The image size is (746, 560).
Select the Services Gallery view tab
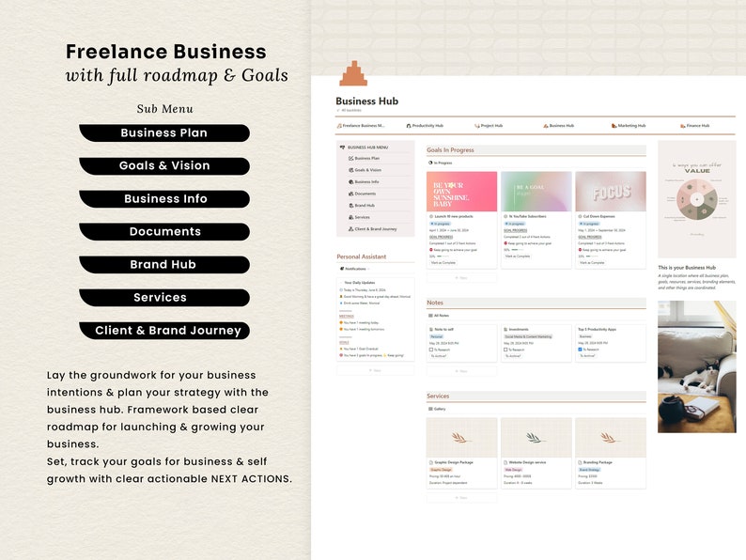437,409
